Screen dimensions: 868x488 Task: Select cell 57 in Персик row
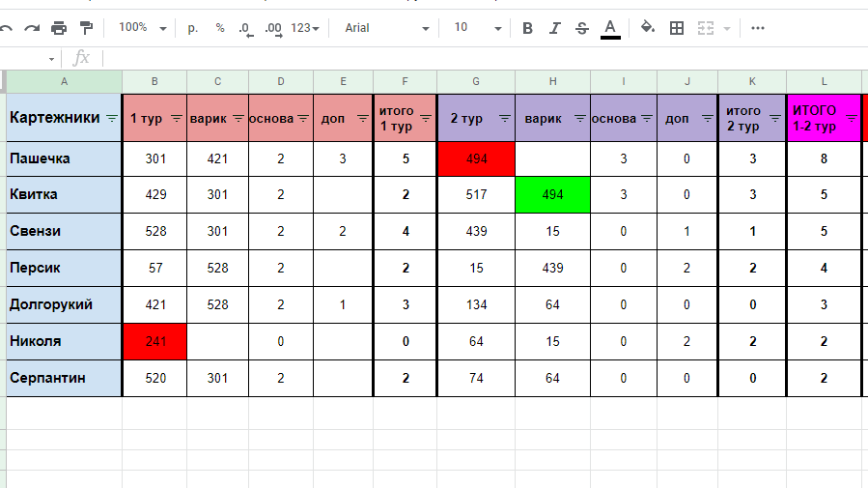coord(155,268)
